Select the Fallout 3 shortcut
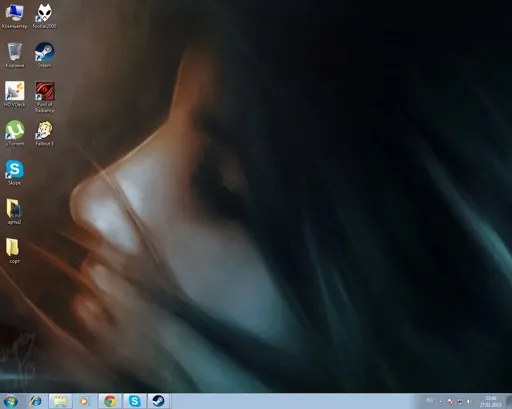Viewport: 512px width, 409px height. [44, 133]
